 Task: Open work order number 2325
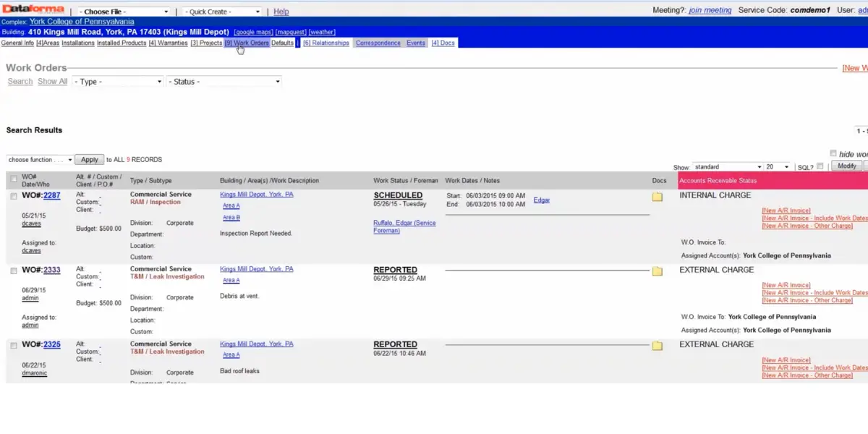52,345
